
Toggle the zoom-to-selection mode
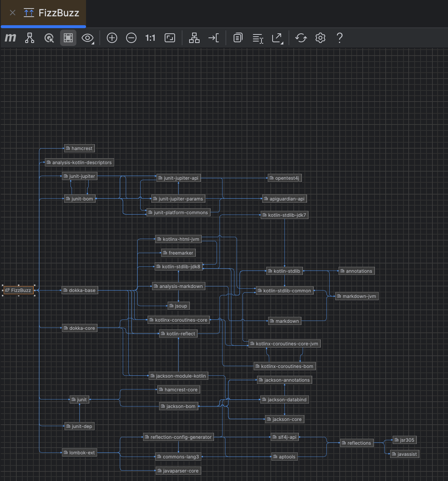49,37
